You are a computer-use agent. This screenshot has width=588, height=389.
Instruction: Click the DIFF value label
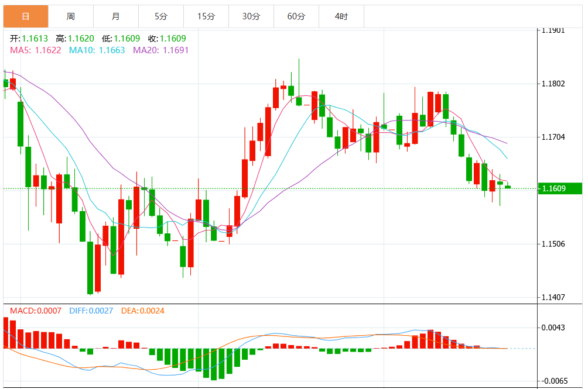coord(91,311)
